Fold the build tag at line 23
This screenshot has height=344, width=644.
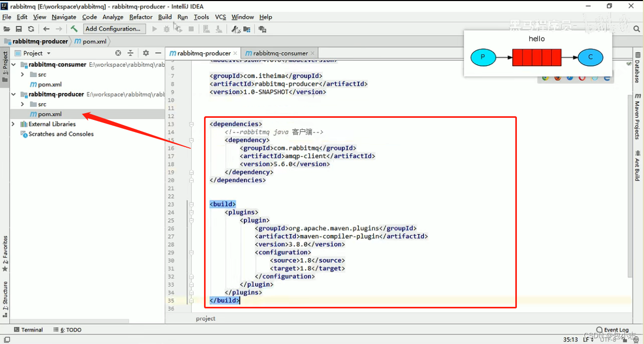coord(192,204)
